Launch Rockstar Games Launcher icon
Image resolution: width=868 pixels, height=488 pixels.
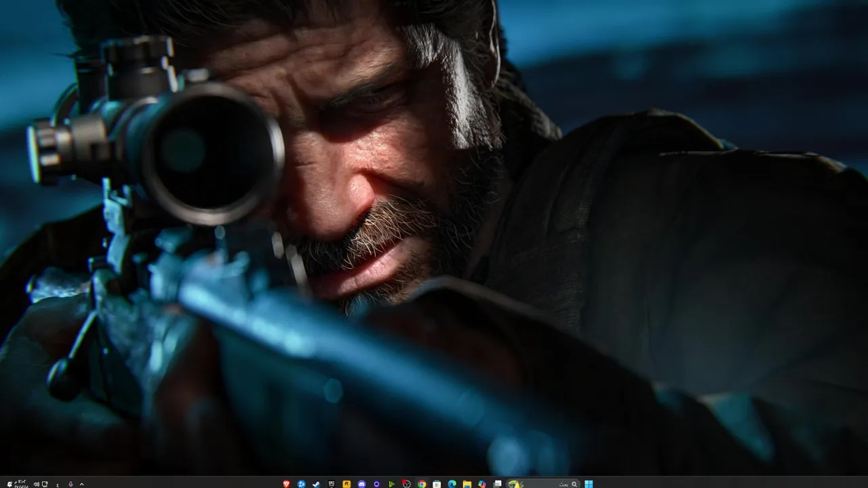click(347, 484)
